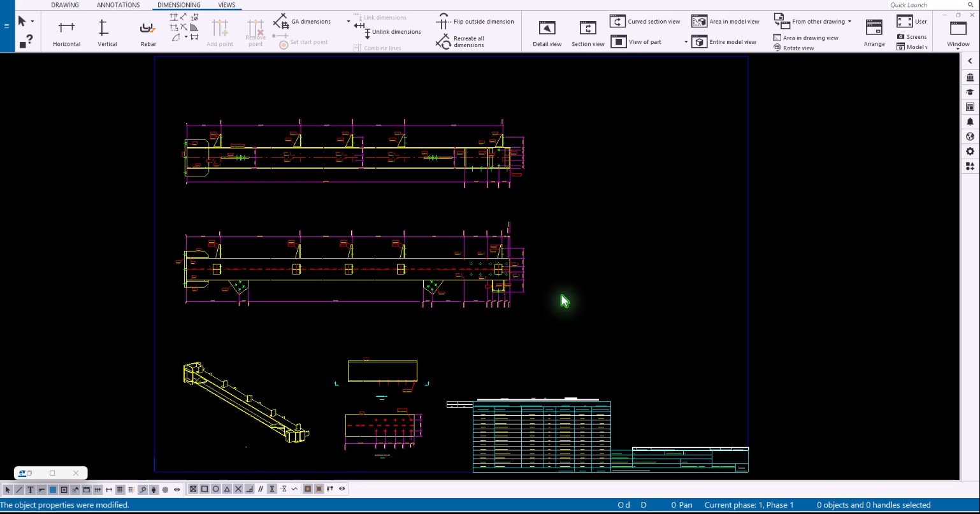Open the Applications & components catalog icon
980x514 pixels.
970,77
